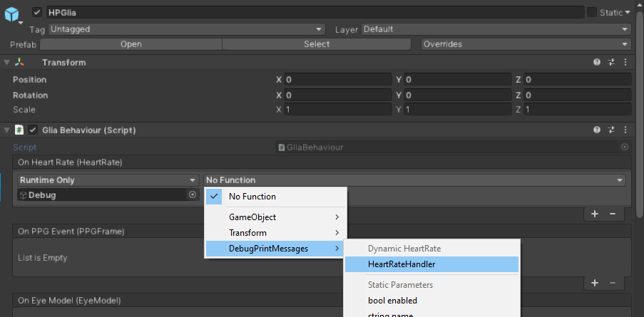Viewport: 644px width, 317px height.
Task: Open Transform component three-dot menu
Action: point(625,63)
